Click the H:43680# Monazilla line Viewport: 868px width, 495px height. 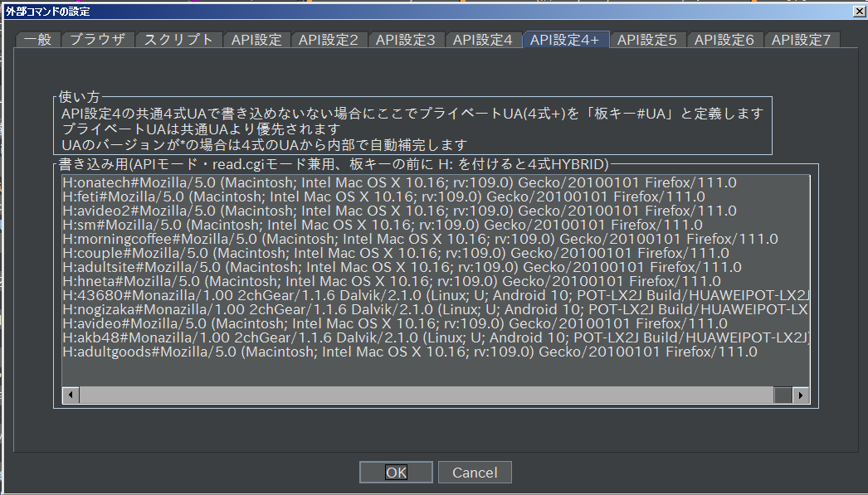(x=436, y=295)
